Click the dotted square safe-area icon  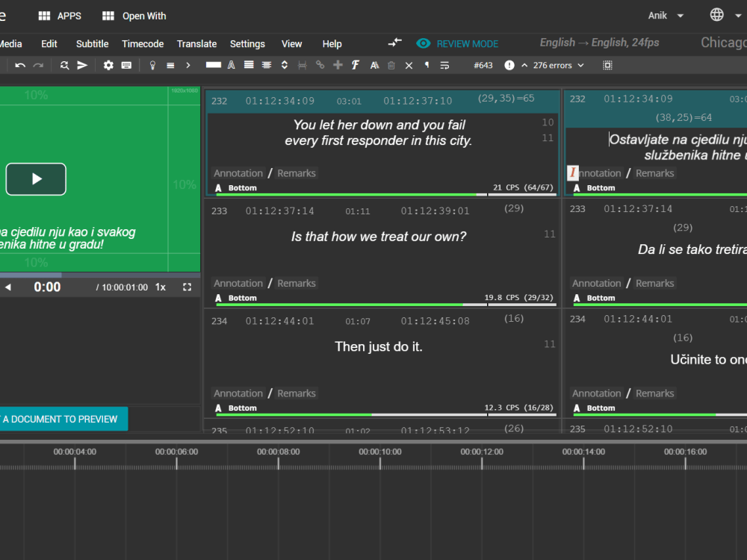607,65
